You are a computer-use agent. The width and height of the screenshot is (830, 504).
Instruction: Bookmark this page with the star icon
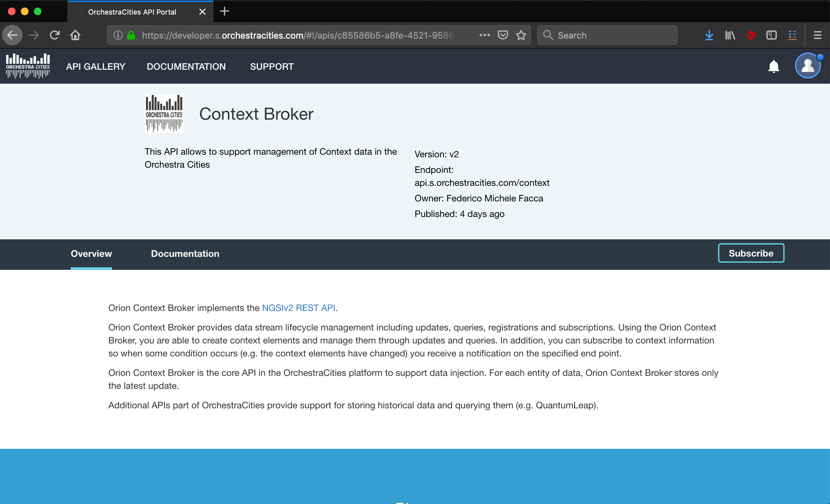click(x=521, y=35)
